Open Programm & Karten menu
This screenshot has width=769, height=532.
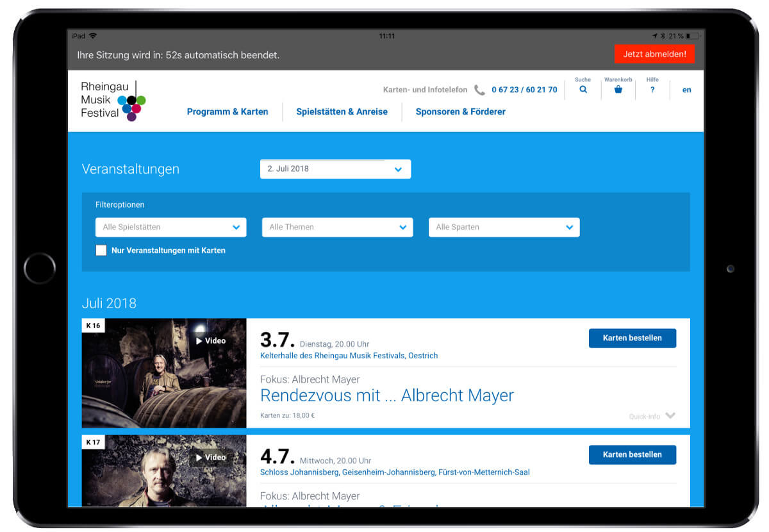[227, 112]
